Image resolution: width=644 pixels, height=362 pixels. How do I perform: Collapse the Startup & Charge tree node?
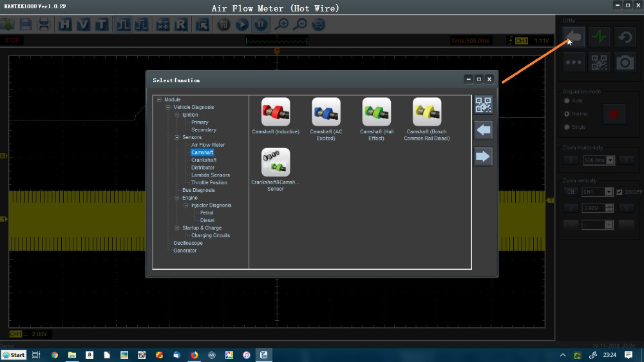[x=177, y=227]
